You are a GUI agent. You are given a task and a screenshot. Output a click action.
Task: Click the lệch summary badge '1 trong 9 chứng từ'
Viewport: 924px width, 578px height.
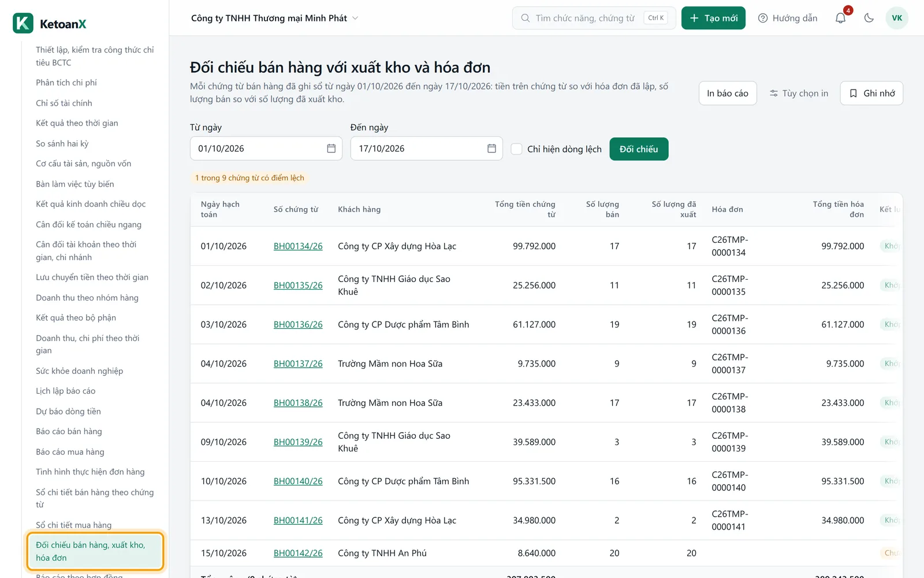(249, 178)
